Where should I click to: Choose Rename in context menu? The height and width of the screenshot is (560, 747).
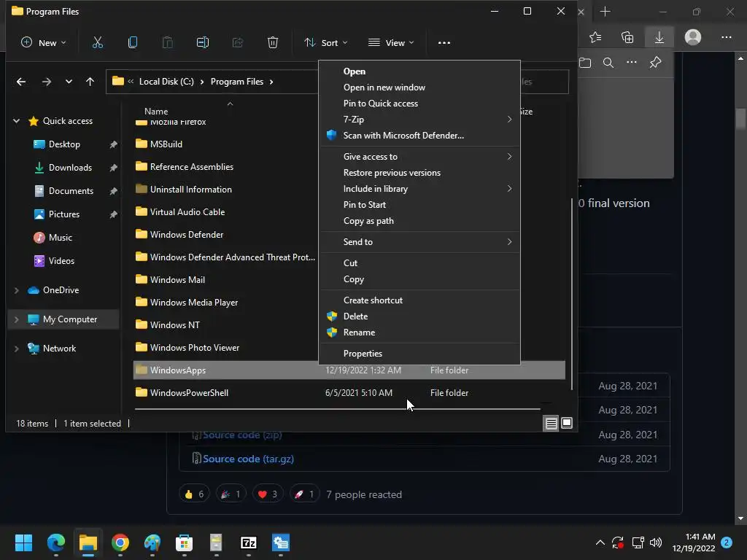(x=419, y=332)
